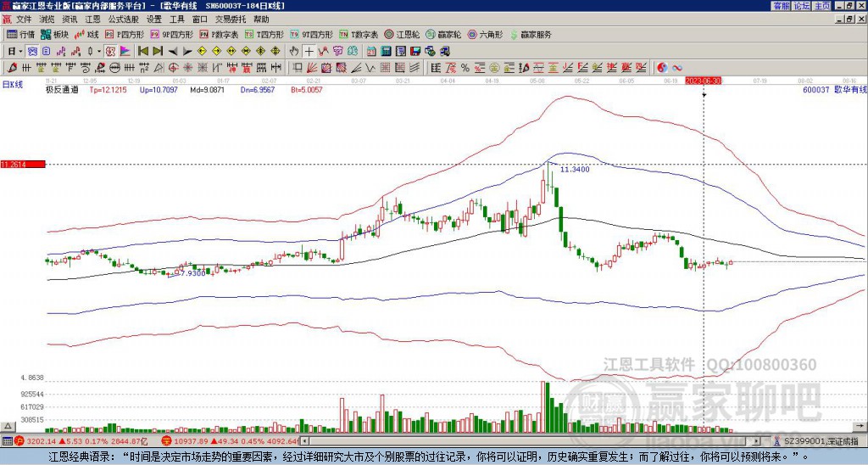
Task: Click the Bt=5.0057 indicator value
Action: [x=307, y=89]
